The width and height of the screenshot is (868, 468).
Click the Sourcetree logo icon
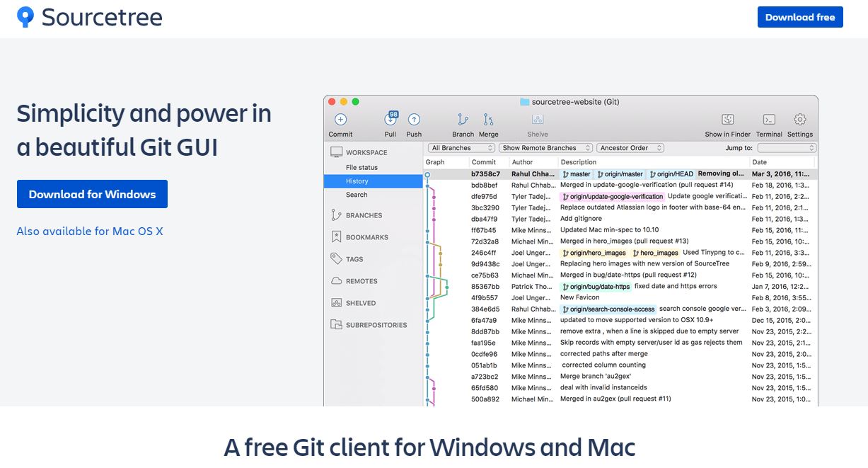click(x=25, y=17)
